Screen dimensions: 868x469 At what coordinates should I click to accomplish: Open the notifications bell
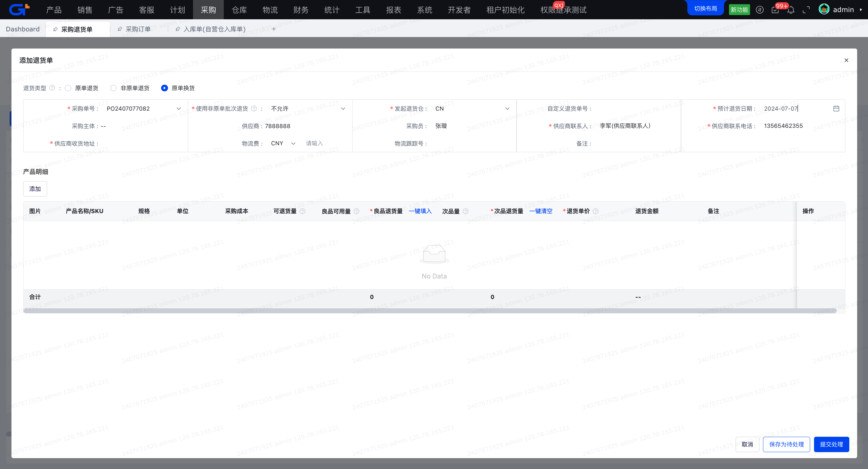(791, 10)
